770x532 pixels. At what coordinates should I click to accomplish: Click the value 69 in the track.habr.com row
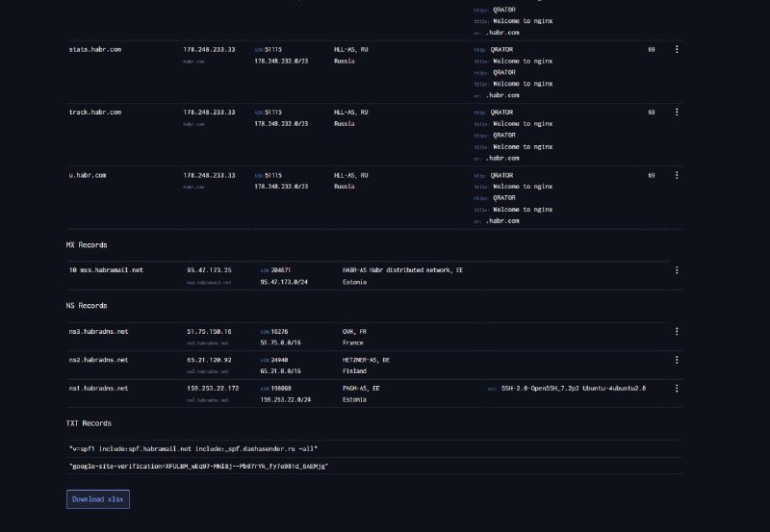[652, 113]
